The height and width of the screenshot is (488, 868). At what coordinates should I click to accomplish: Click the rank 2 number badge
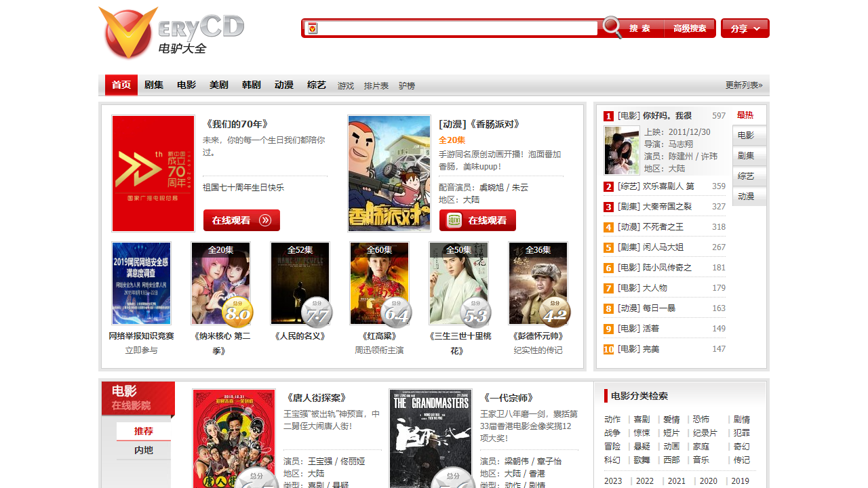click(x=609, y=186)
